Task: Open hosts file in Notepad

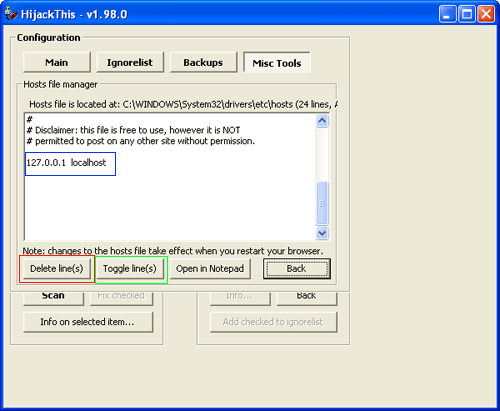Action: pos(210,269)
